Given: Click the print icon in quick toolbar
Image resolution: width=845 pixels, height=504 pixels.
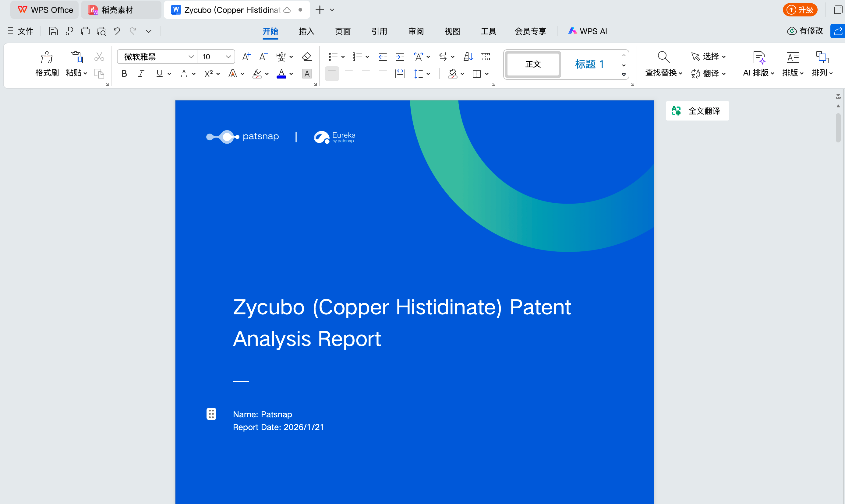Looking at the screenshot, I should point(85,31).
